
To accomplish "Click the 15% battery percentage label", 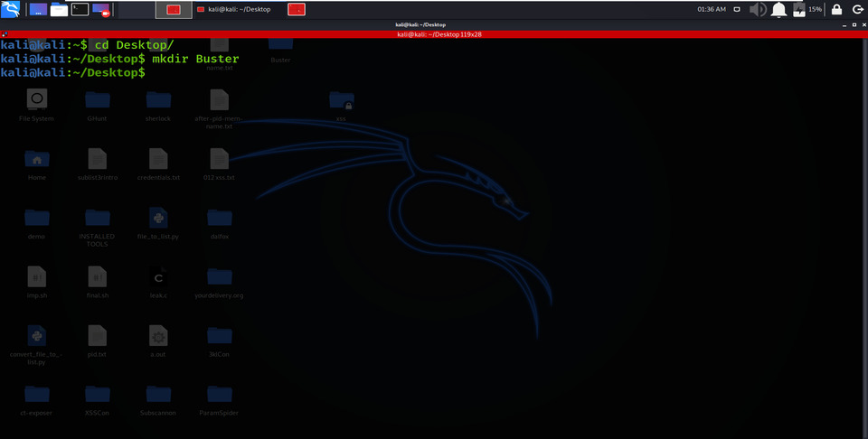I will coord(815,9).
